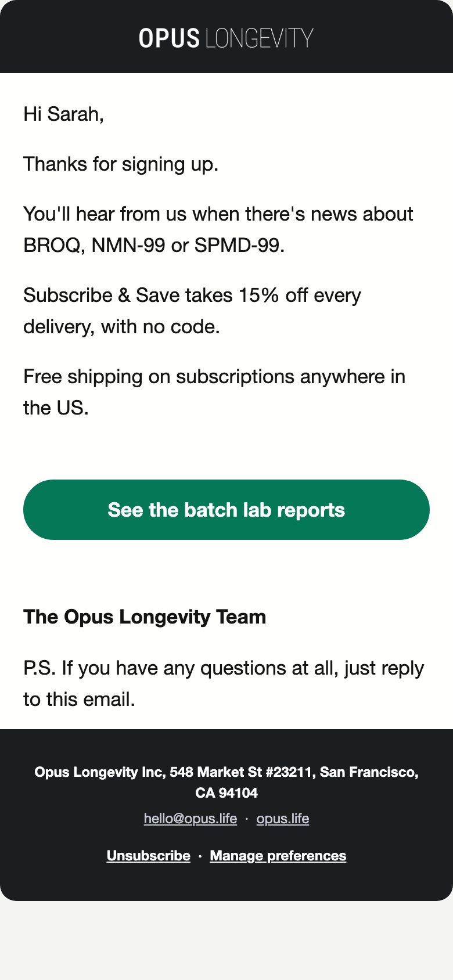
Task: Unsubscribe from these emails
Action: [149, 856]
